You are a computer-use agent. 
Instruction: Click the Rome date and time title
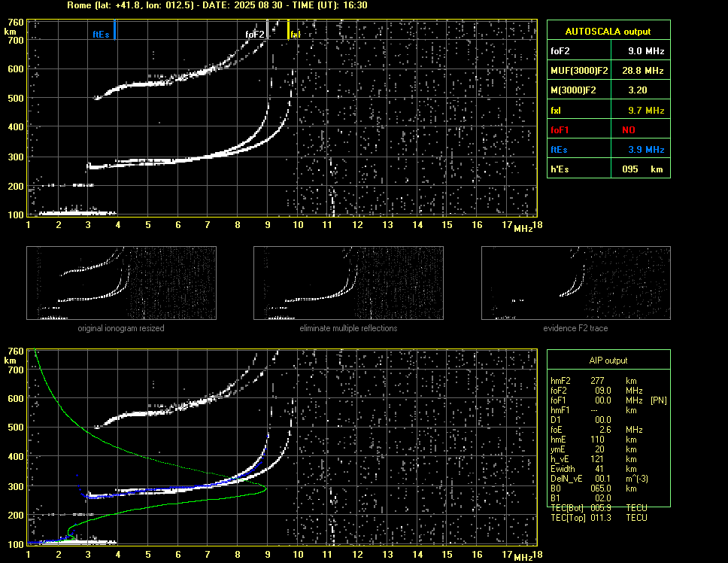click(217, 5)
